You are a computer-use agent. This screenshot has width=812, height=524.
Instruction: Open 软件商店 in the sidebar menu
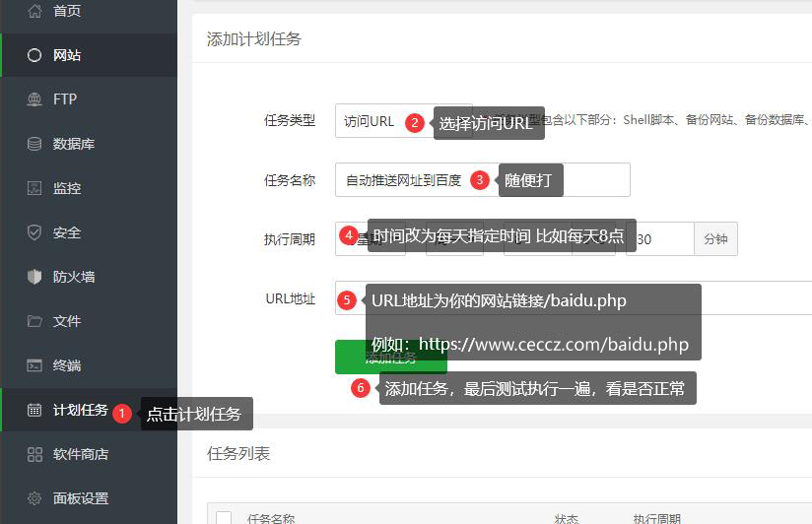pyautogui.click(x=80, y=454)
